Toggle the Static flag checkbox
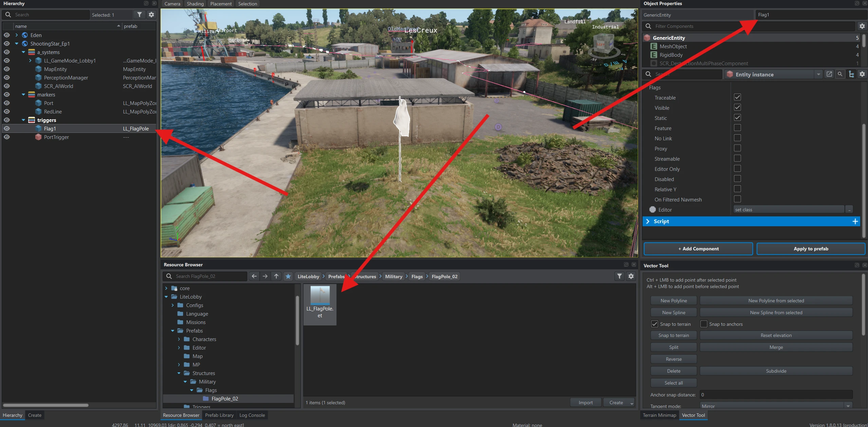Screen dimensions: 868x427 (x=737, y=118)
